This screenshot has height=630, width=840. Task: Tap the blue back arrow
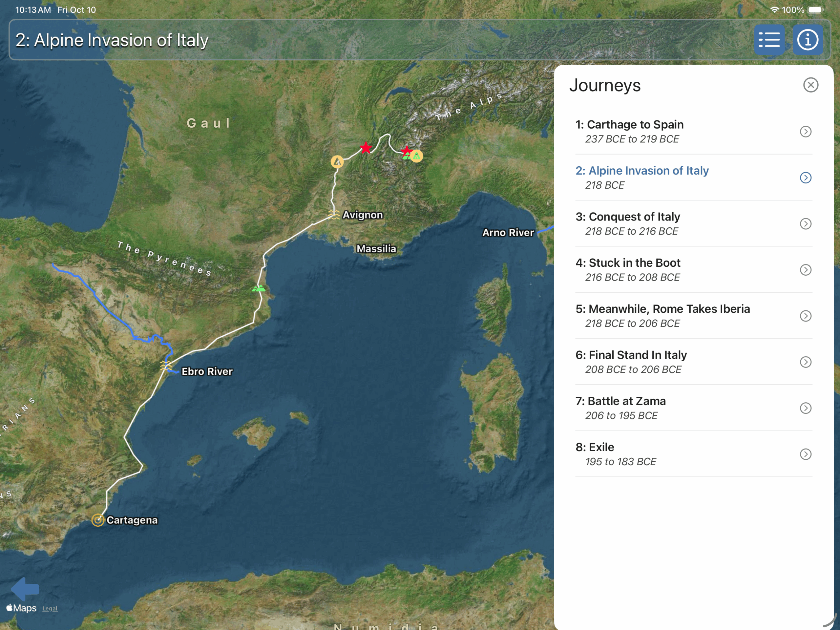pyautogui.click(x=25, y=589)
